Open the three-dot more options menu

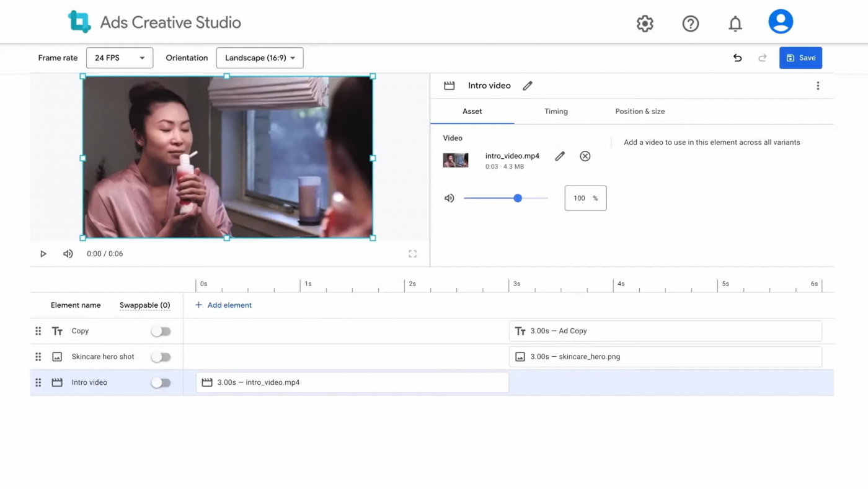point(817,86)
